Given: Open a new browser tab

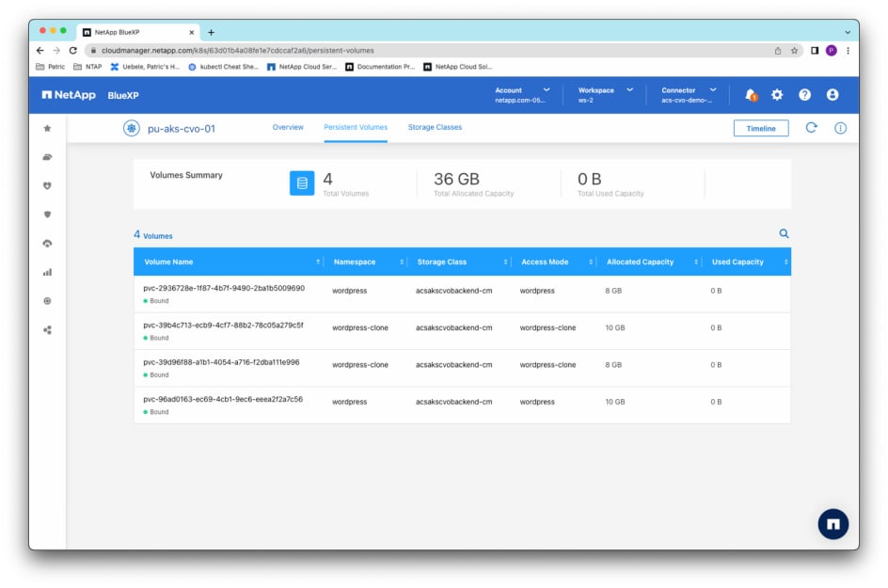Looking at the screenshot, I should click(212, 32).
